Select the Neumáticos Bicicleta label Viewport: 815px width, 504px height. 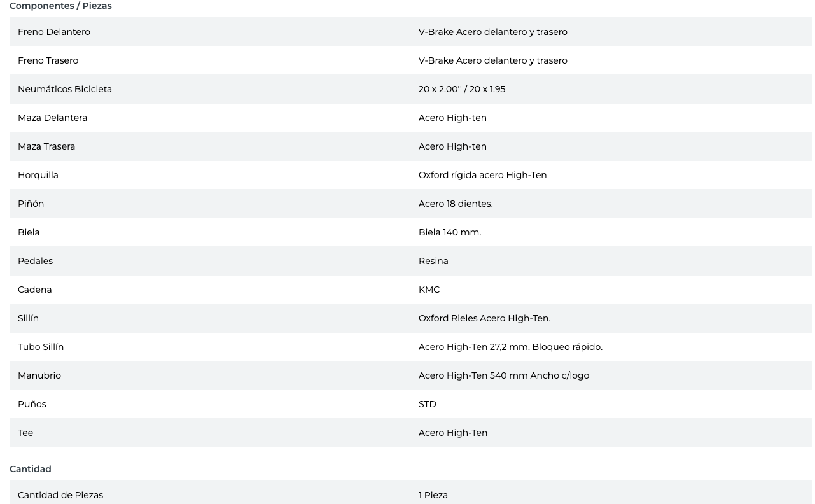[x=65, y=89]
